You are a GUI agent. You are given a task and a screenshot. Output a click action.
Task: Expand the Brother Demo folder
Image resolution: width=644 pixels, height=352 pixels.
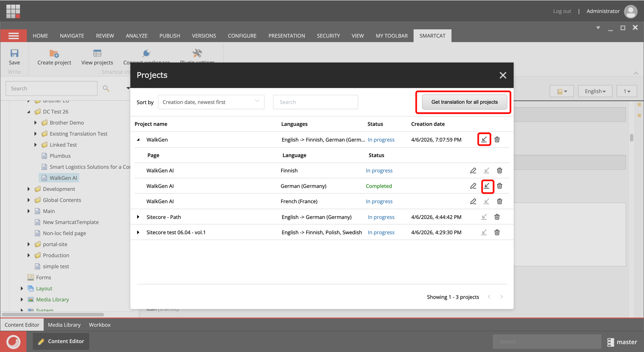pyautogui.click(x=36, y=123)
